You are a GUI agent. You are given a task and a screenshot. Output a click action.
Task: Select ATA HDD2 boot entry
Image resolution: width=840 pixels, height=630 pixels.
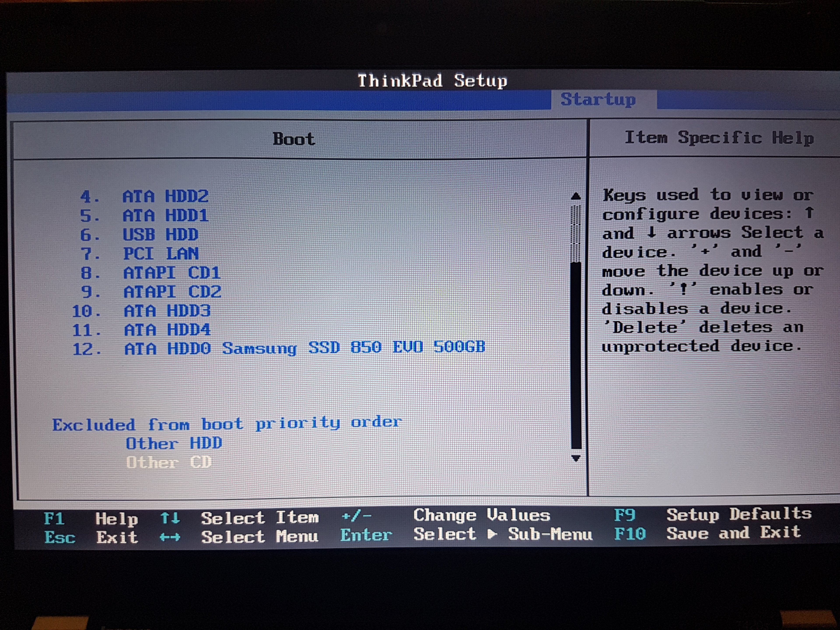[165, 197]
